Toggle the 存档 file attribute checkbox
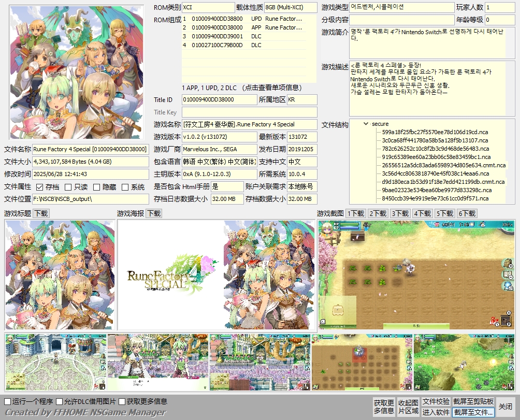This screenshot has height=420, width=520. tap(39, 187)
